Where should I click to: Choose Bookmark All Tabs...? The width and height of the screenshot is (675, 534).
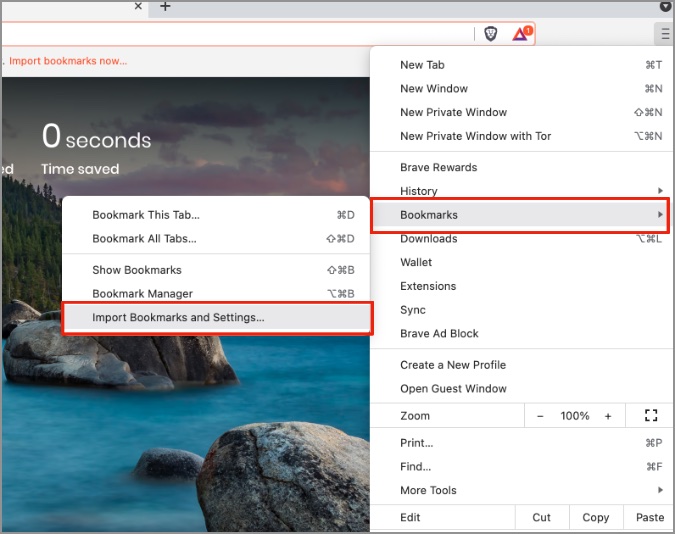pos(216,239)
